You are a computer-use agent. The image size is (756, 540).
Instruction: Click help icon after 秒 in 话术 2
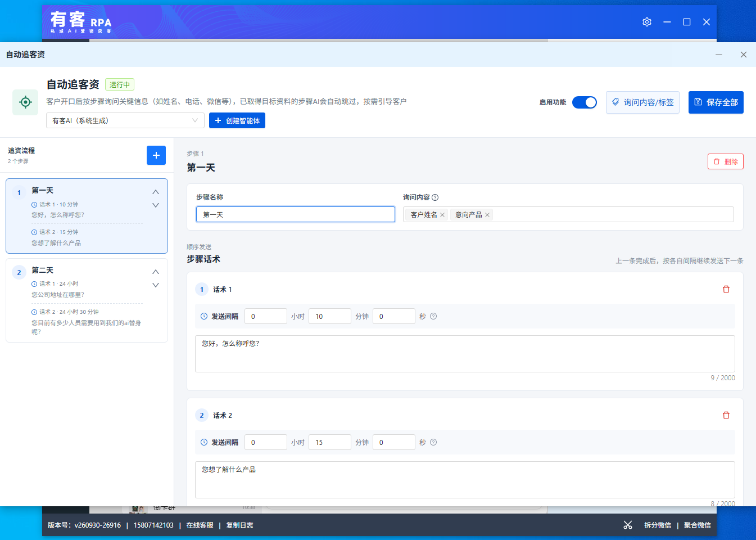pos(433,442)
